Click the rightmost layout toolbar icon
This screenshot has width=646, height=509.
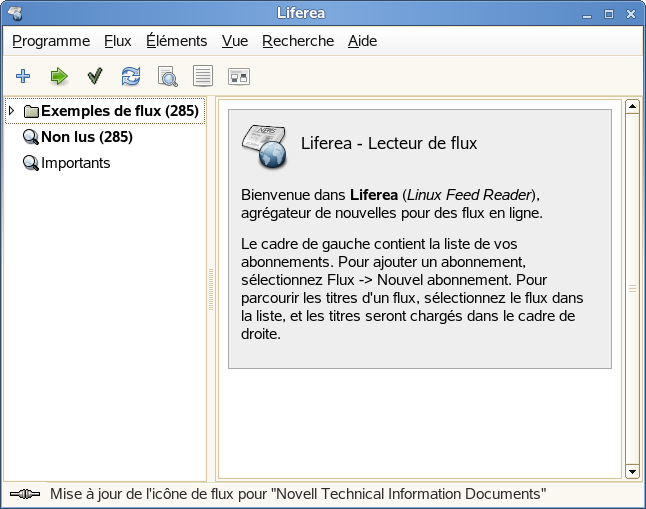239,76
